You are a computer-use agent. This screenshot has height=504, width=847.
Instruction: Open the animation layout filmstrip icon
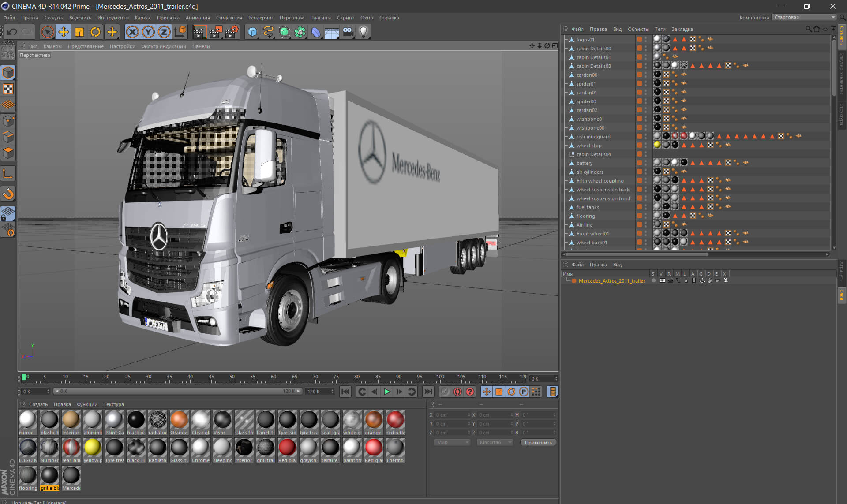point(552,392)
